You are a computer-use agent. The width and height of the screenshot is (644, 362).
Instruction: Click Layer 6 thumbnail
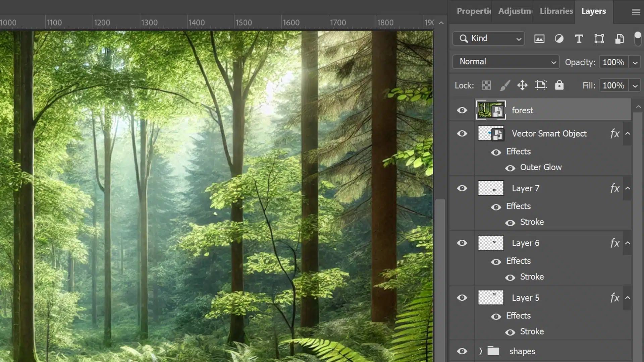tap(490, 243)
